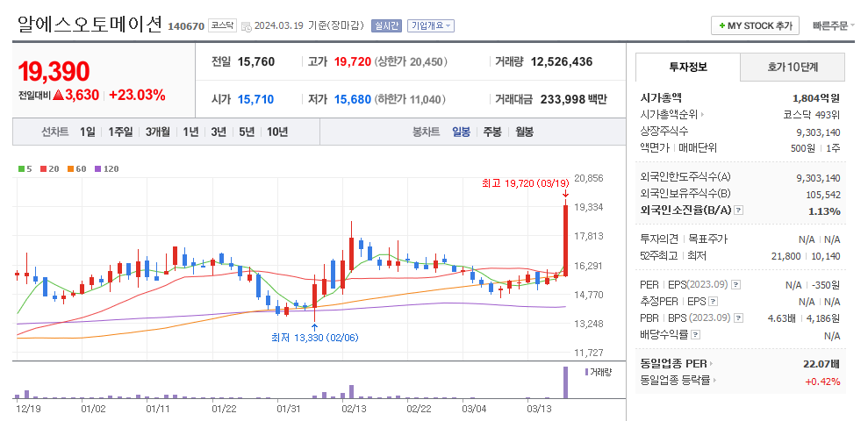This screenshot has width=868, height=421.
Task: Click 거래량 value 12,526,436
Action: [x=562, y=62]
